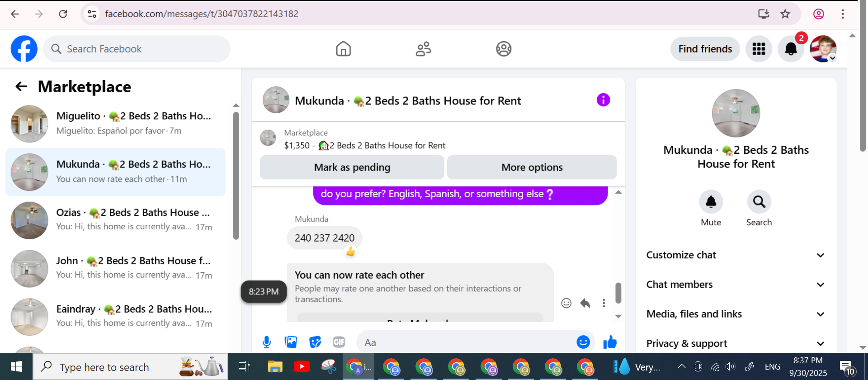Expand Privacy & support section
Screen dimensions: 868x380
(x=736, y=343)
